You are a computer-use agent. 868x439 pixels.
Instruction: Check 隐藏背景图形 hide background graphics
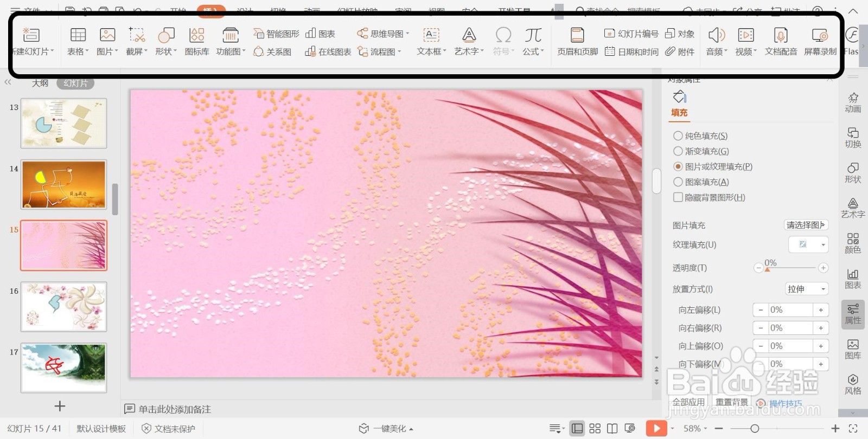coord(678,197)
